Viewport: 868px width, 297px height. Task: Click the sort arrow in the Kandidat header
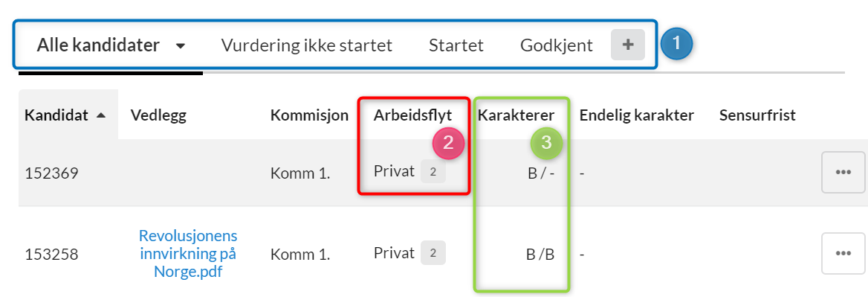click(x=101, y=115)
